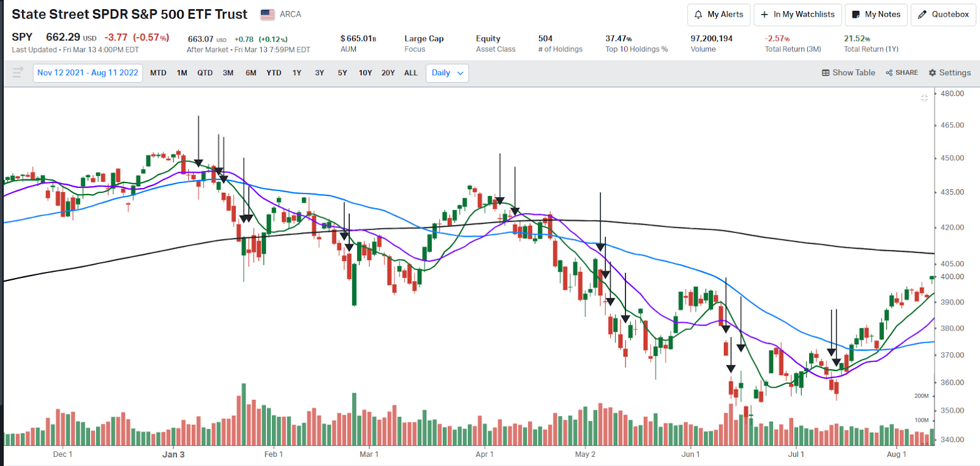The image size is (980, 466).
Task: Click the 504 holdings count
Action: 545,39
